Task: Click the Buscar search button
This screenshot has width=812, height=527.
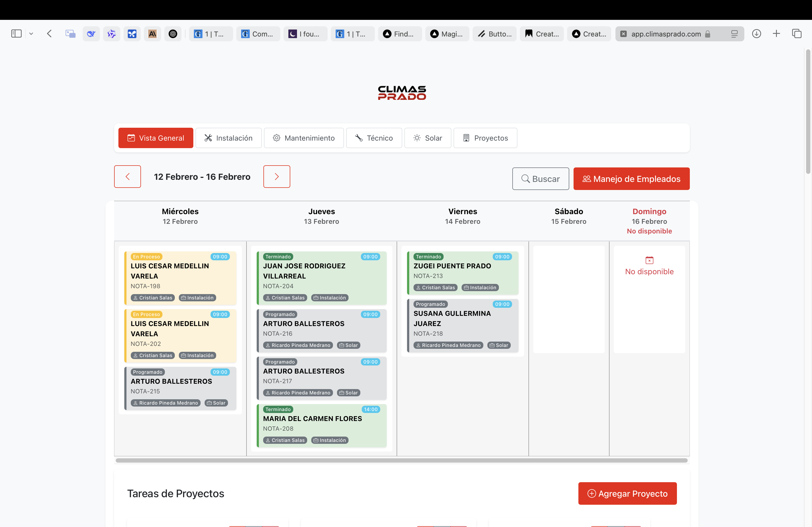Action: tap(541, 179)
